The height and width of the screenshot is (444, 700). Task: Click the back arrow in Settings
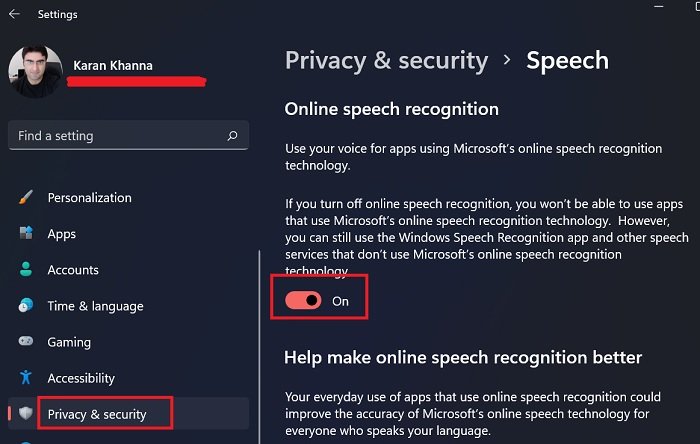[x=13, y=15]
